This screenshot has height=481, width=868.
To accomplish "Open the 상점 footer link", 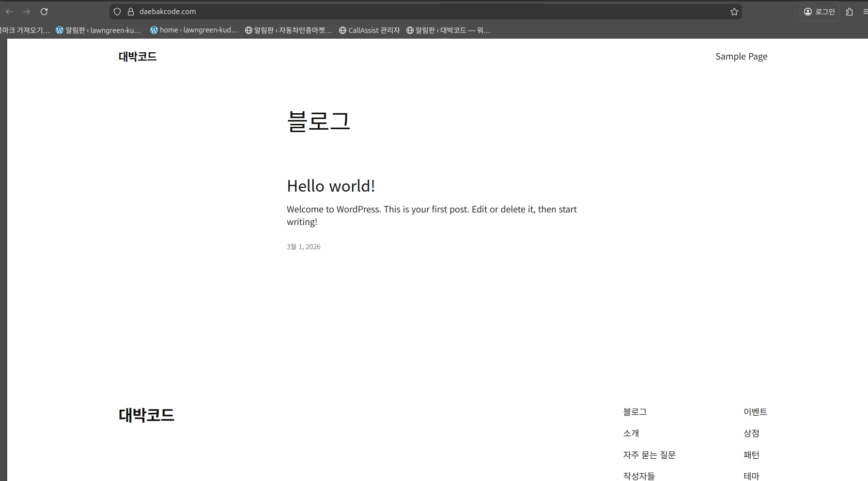I will 751,433.
